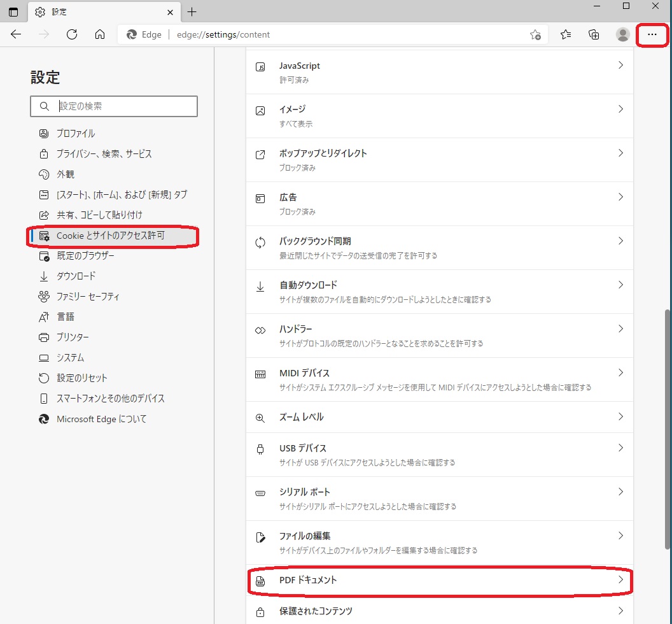Screen dimensions: 672x624
Task: Open the favorites list icon
Action: (x=566, y=34)
